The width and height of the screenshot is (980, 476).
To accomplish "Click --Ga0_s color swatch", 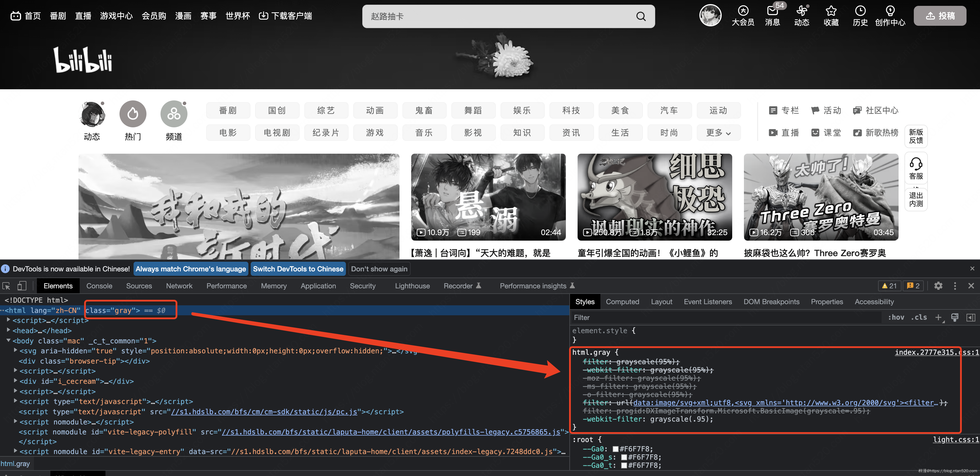I will 624,457.
